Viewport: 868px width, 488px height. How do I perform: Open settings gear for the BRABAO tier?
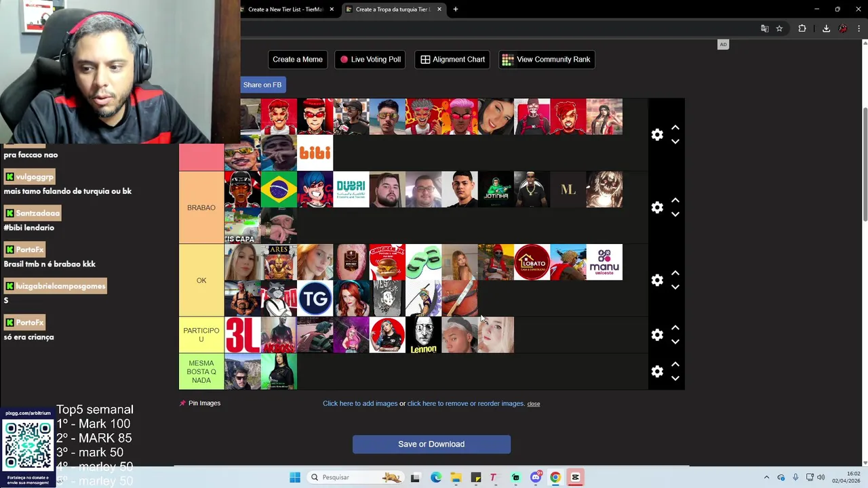657,207
